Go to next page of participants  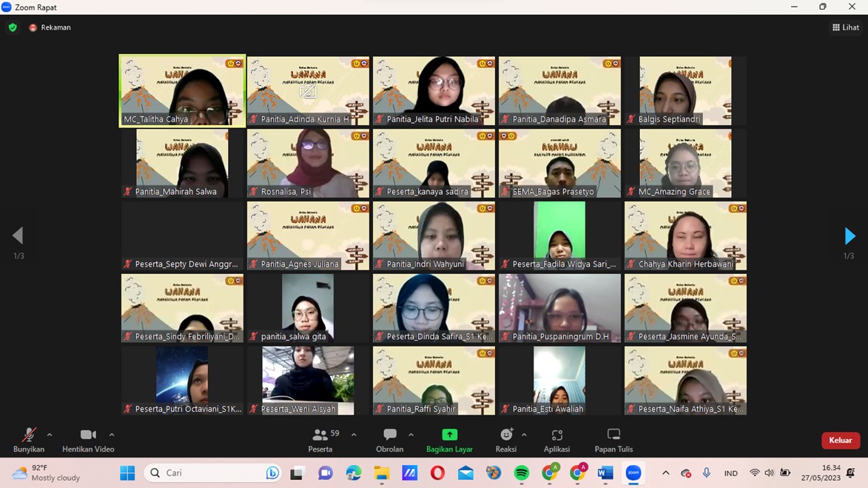pos(850,235)
